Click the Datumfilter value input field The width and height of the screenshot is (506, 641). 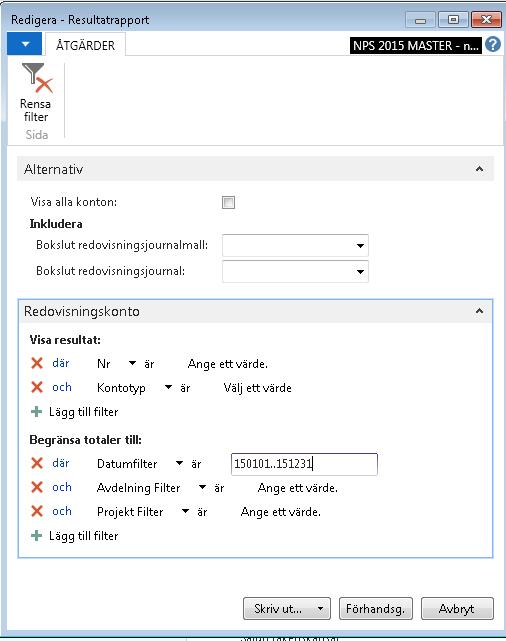coord(304,464)
